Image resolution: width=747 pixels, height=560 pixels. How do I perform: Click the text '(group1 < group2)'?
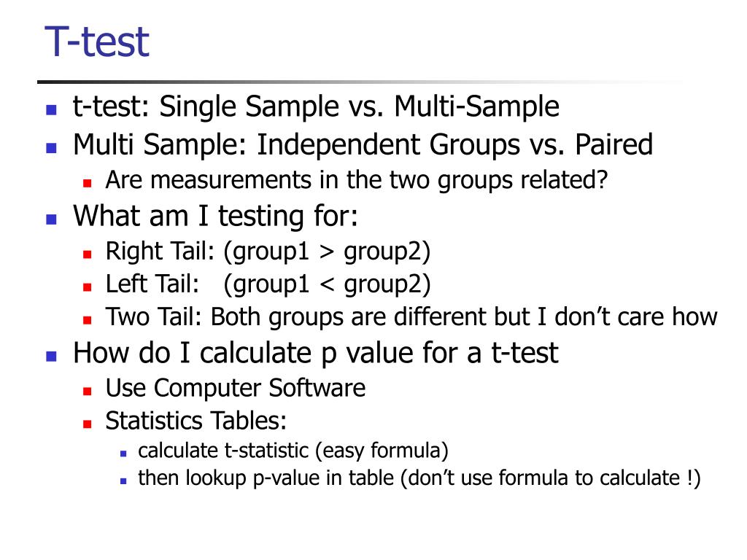tap(327, 284)
